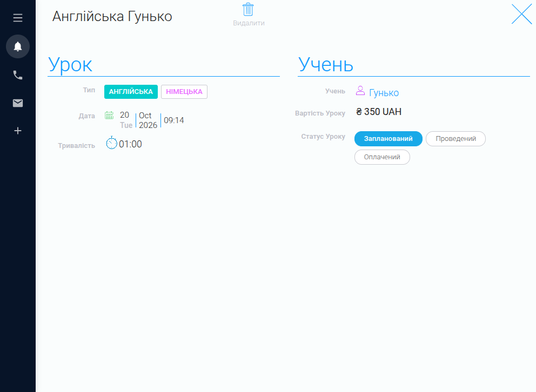Click the lesson cost ₴ 350 UAH
536x392 pixels.
[379, 112]
